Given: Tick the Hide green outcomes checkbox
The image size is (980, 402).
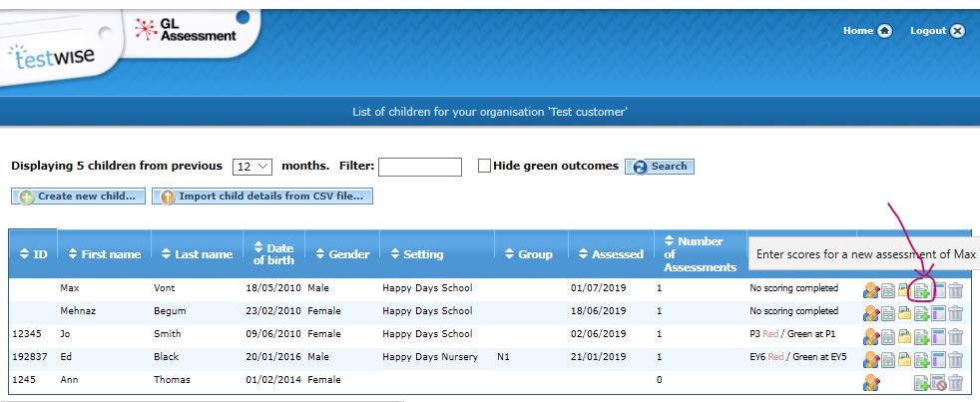Looking at the screenshot, I should tap(485, 167).
